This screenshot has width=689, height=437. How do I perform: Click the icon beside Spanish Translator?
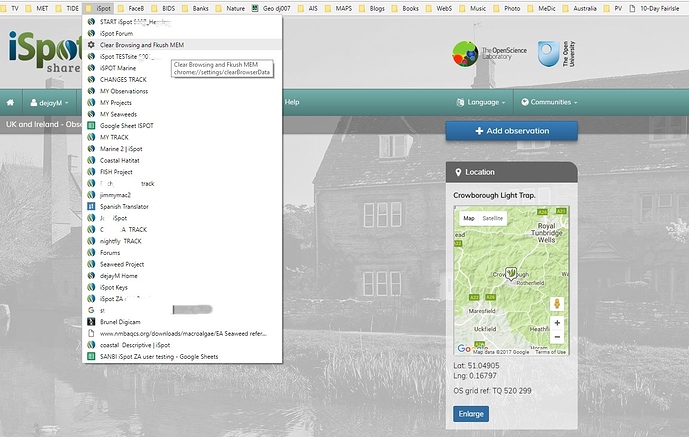click(91, 206)
